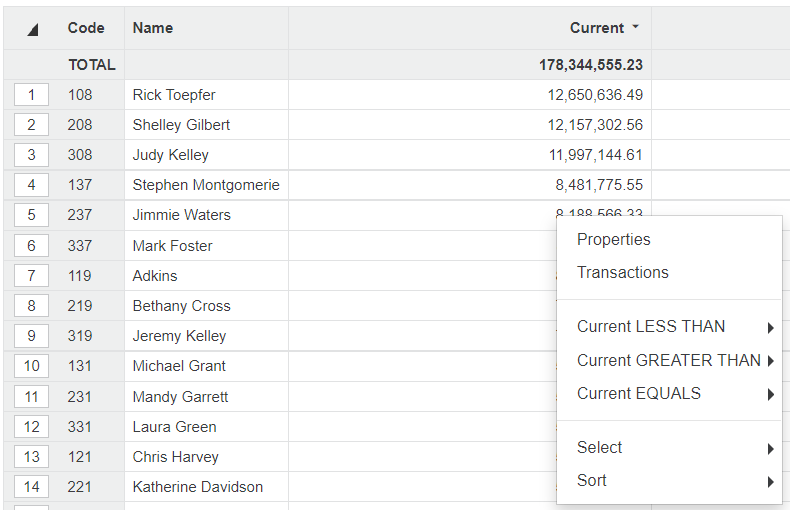Click the name Rick Toepfer
This screenshot has width=790, height=510.
point(174,95)
